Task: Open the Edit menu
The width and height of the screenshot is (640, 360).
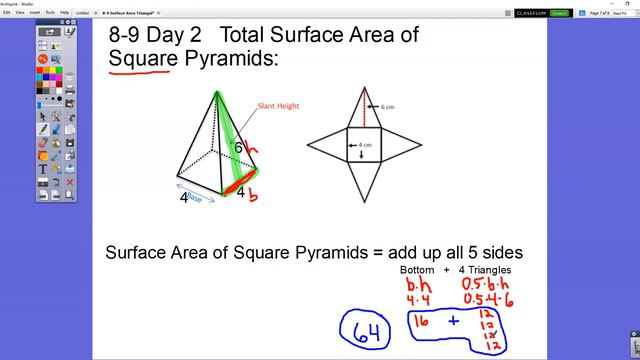Action: click(x=7, y=13)
